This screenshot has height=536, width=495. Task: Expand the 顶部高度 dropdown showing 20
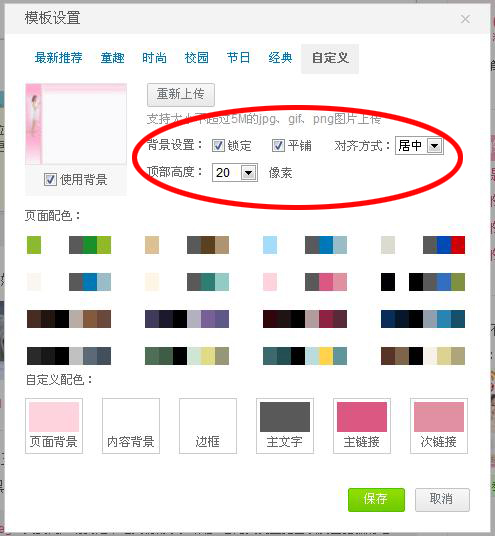pyautogui.click(x=235, y=173)
